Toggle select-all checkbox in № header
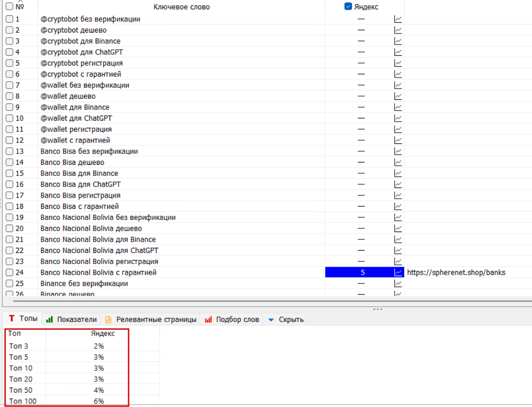This screenshot has height=407, width=532. point(9,6)
